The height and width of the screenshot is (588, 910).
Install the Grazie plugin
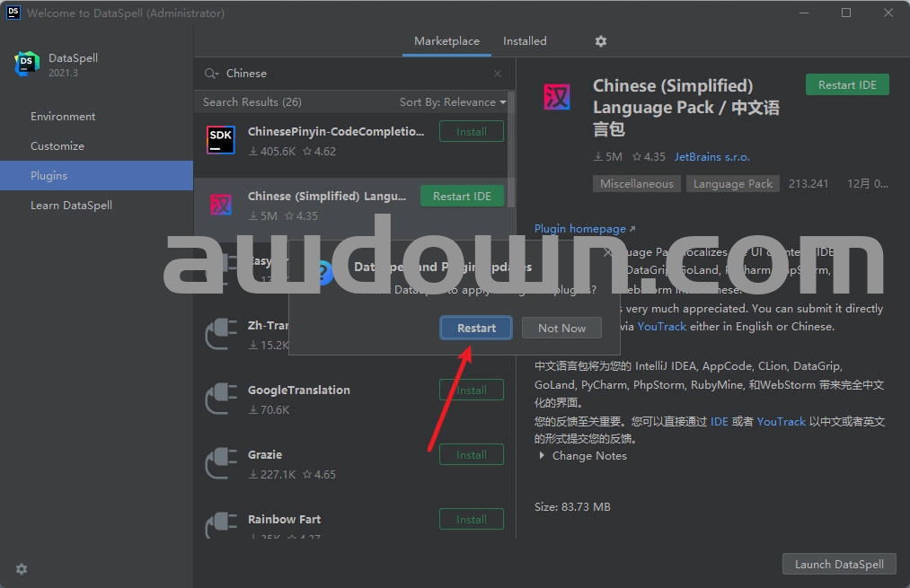pyautogui.click(x=471, y=455)
